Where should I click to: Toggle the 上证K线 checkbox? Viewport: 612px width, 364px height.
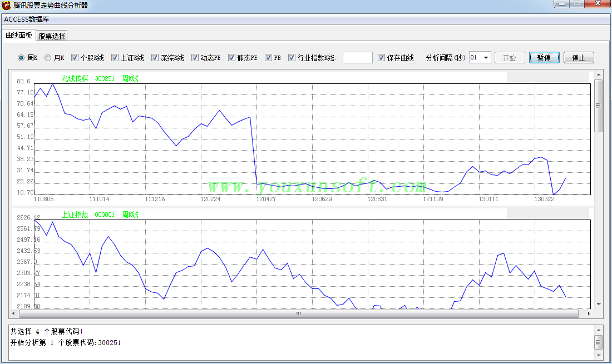[115, 58]
